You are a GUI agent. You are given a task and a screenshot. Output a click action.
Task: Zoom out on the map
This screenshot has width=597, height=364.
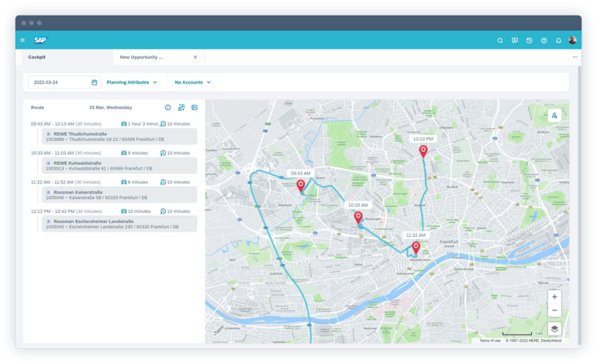click(x=554, y=311)
